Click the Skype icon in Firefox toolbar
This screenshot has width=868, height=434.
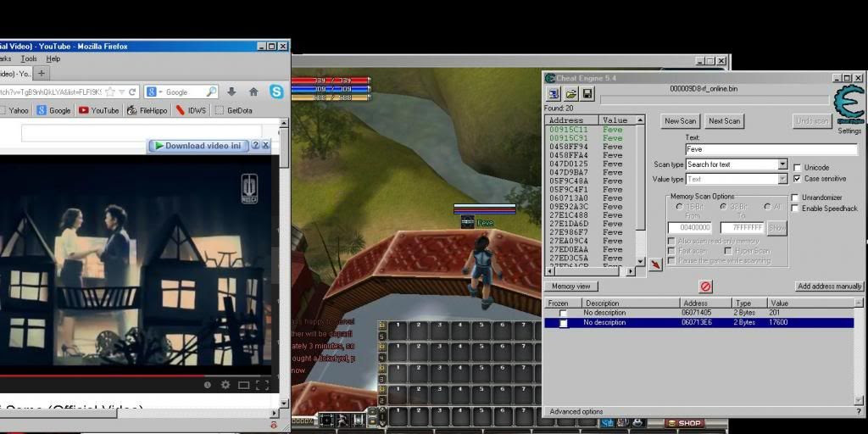(x=276, y=92)
